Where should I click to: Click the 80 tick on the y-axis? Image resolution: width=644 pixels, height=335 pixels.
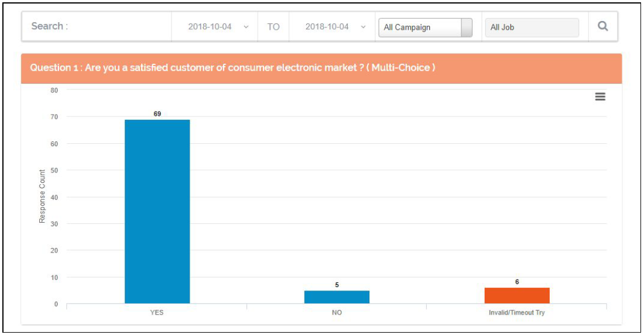tap(54, 90)
